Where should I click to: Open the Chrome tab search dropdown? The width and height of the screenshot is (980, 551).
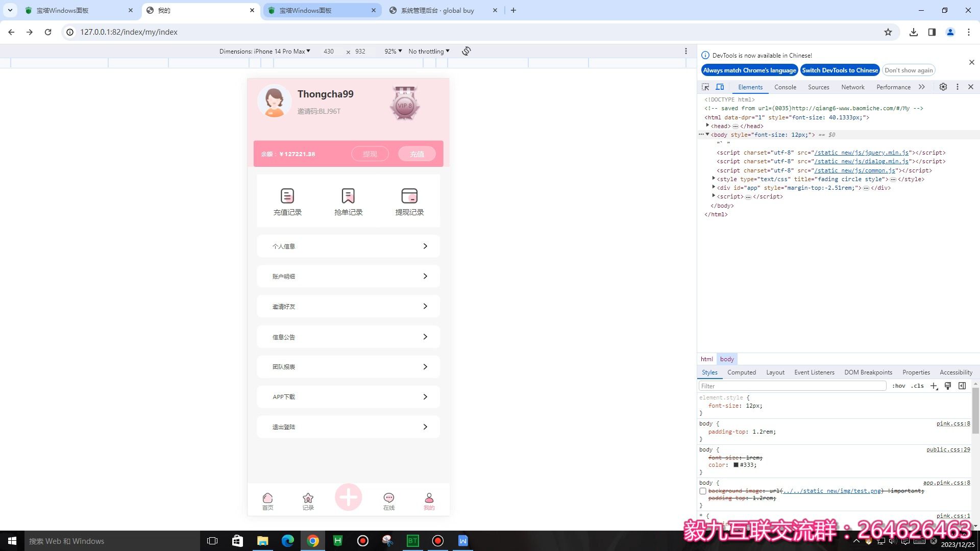point(10,10)
